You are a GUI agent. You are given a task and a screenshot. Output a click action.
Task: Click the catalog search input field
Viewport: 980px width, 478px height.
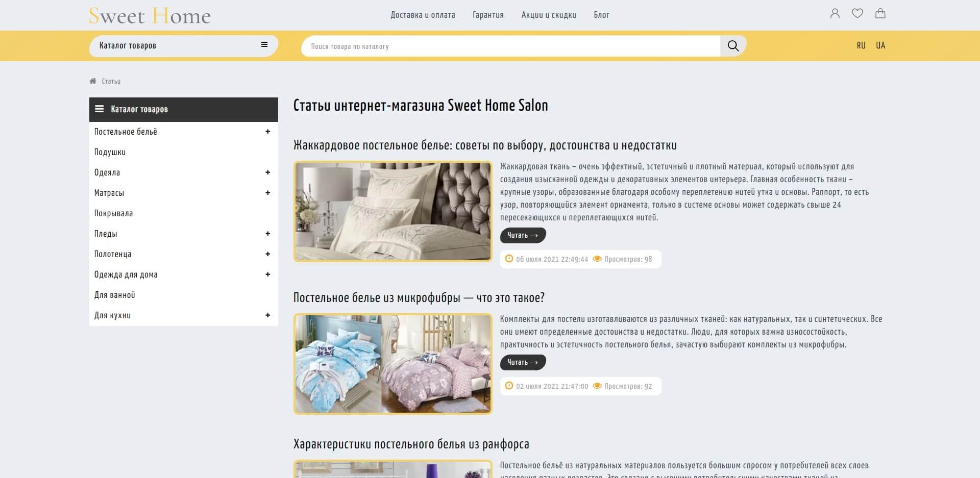coord(510,46)
